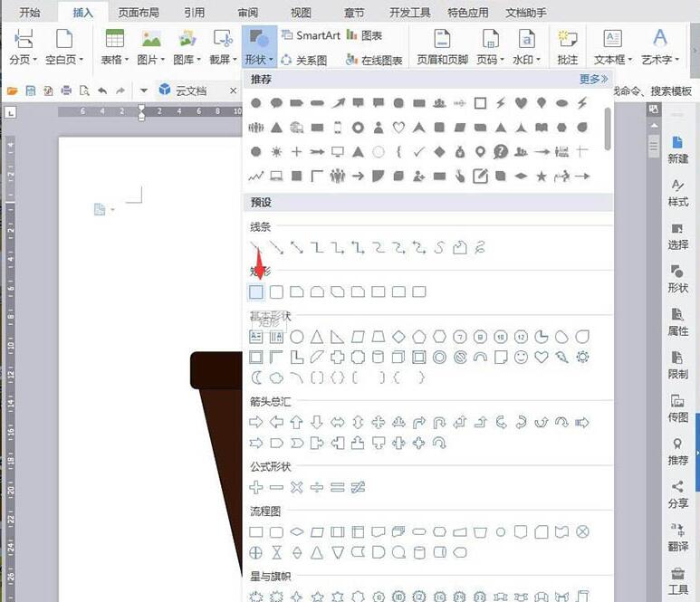The width and height of the screenshot is (700, 602).
Task: Insert a comment with 批注
Action: coord(568,45)
